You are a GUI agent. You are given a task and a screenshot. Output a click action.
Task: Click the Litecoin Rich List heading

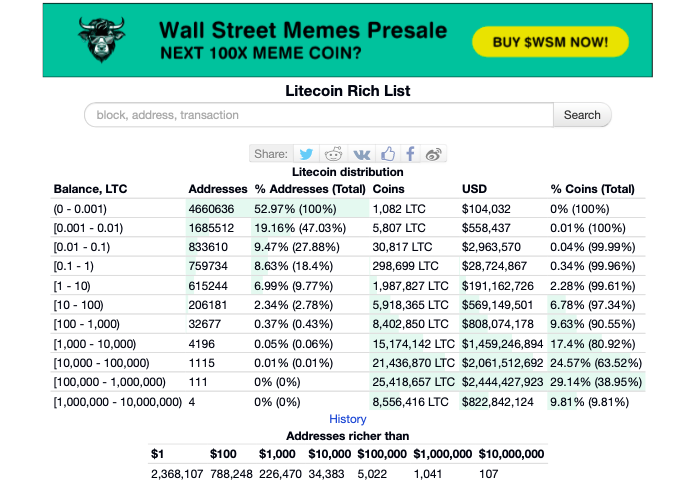tap(348, 91)
